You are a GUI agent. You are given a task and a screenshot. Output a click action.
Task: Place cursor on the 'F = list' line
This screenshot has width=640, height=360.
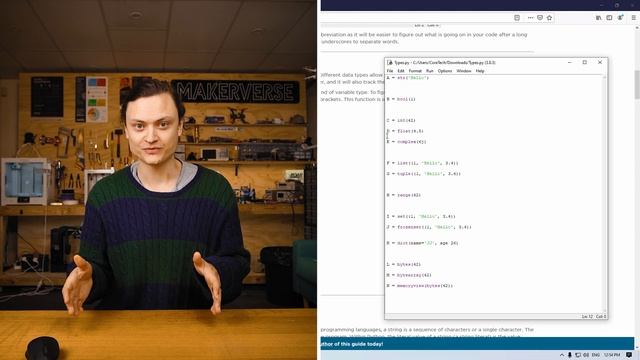422,163
